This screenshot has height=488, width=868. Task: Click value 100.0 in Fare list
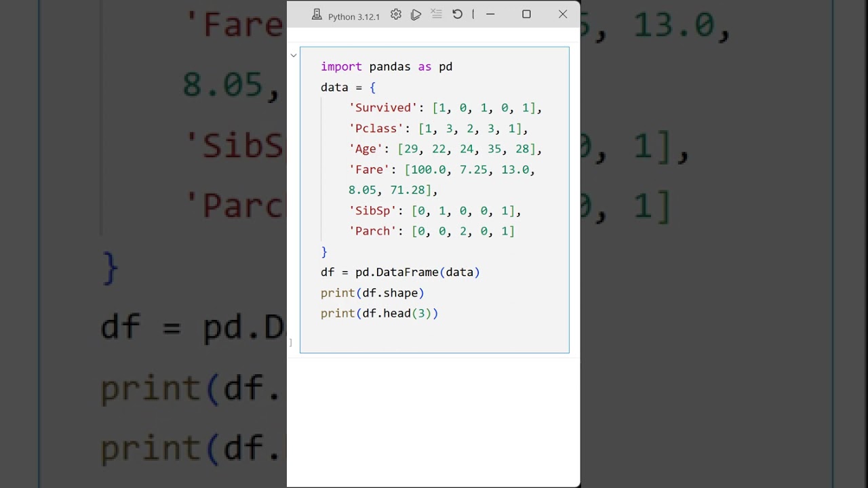pyautogui.click(x=429, y=169)
